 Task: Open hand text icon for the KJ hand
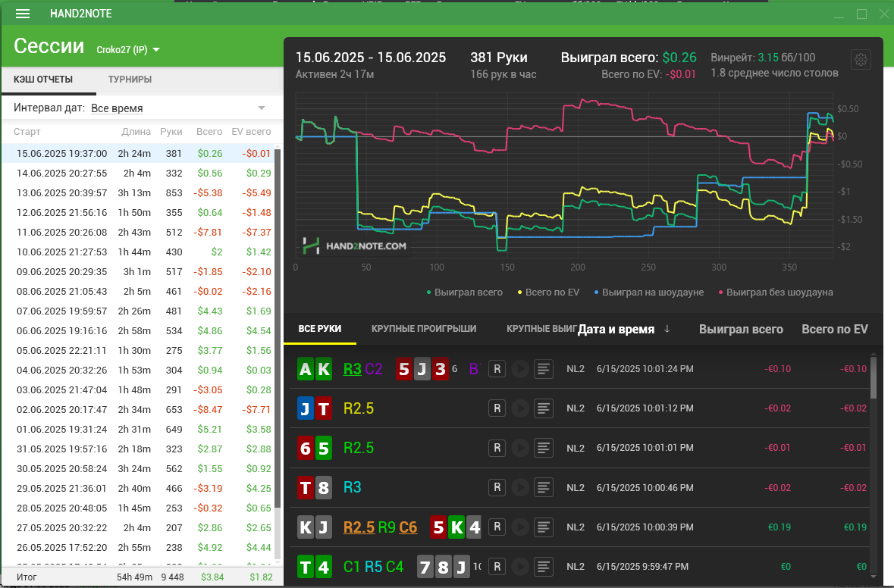coord(544,527)
